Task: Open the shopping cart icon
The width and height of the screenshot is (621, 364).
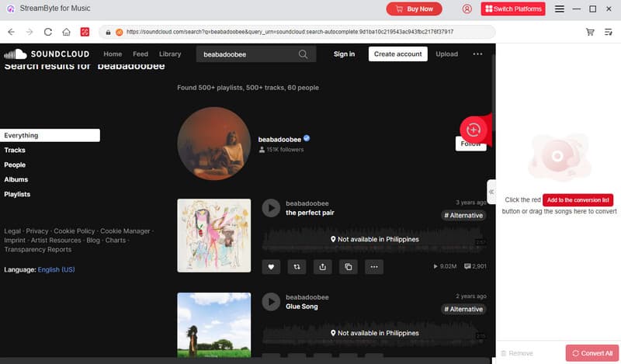Action: pyautogui.click(x=590, y=32)
